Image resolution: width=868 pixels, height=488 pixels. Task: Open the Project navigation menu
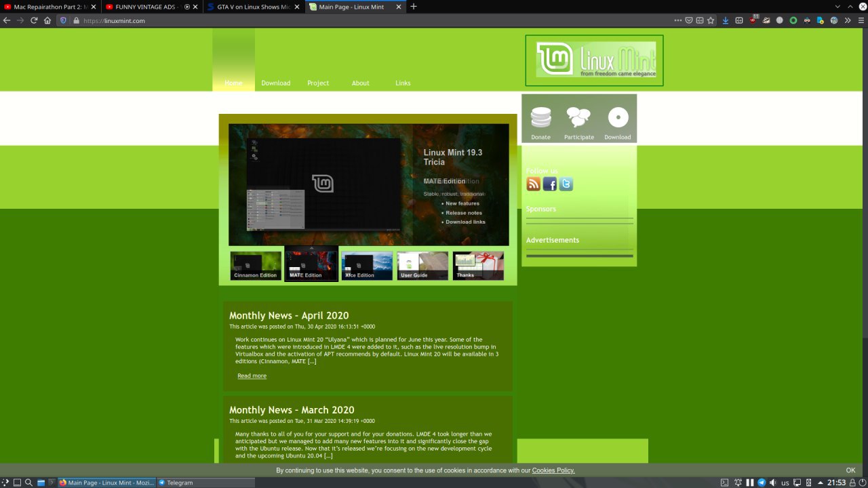tap(318, 83)
